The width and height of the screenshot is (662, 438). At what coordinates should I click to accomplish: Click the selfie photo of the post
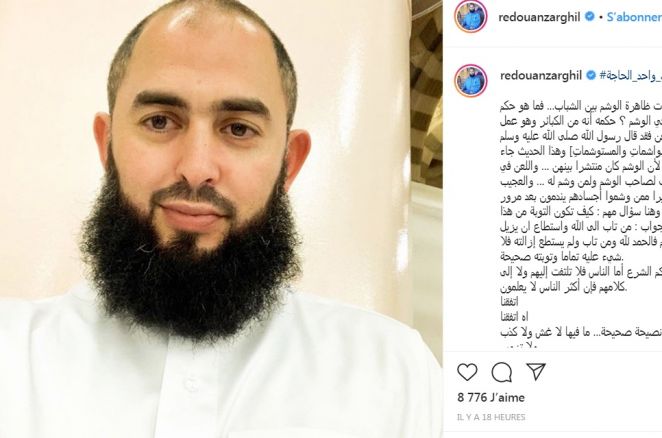206,219
